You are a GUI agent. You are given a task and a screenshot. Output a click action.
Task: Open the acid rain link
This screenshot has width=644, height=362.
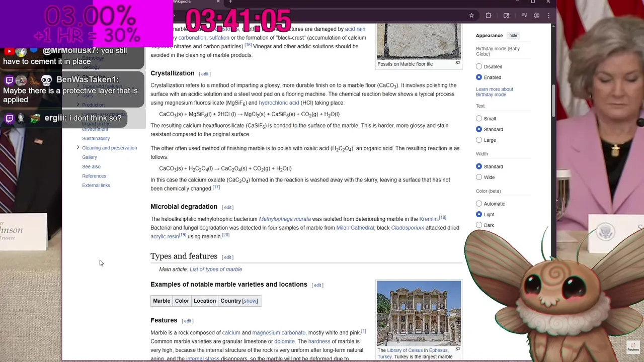355,29
